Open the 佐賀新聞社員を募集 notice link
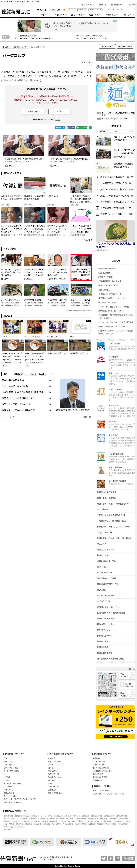 click(x=107, y=269)
